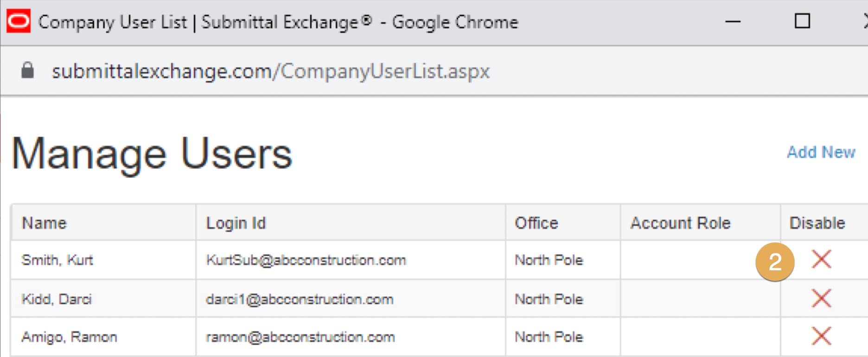Viewport: 868px width, 357px height.
Task: Click the Login Id column header
Action: pos(236,223)
